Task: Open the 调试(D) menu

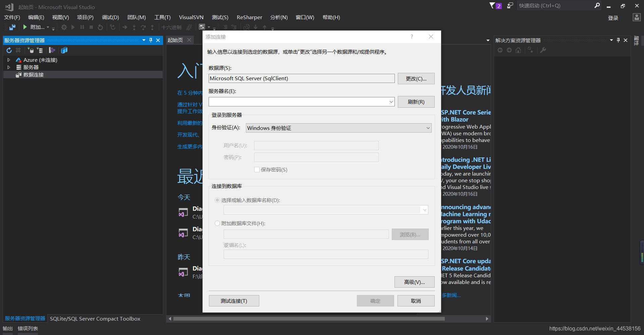Action: click(x=110, y=17)
